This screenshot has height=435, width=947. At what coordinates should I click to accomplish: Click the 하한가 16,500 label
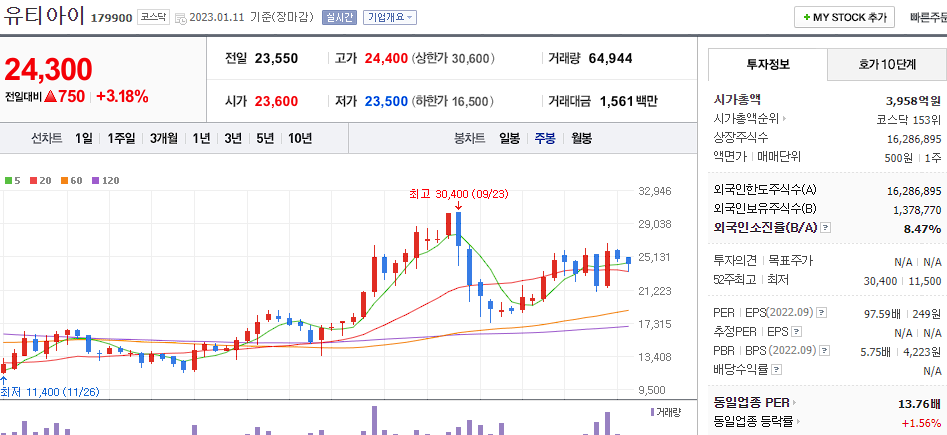[x=454, y=101]
